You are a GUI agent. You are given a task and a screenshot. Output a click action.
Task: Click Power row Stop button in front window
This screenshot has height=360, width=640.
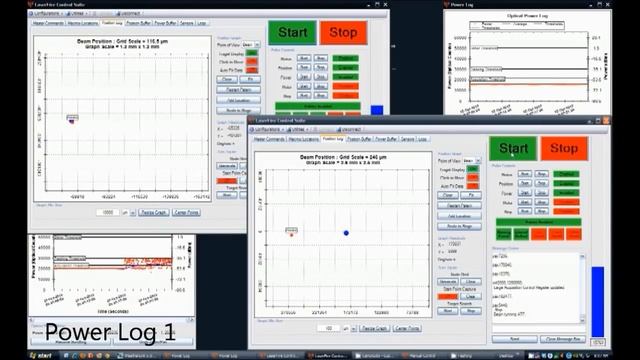point(541,193)
